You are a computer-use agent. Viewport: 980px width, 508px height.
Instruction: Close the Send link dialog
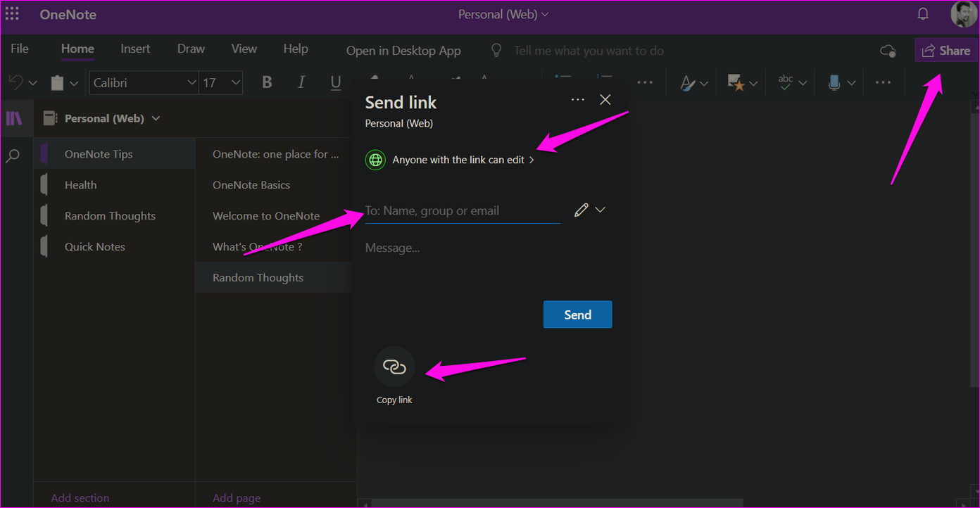click(x=605, y=100)
